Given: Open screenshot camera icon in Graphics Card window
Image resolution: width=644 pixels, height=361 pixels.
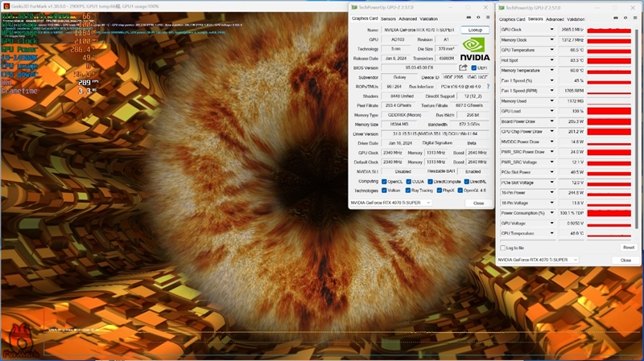Looking at the screenshot, I should [469, 18].
